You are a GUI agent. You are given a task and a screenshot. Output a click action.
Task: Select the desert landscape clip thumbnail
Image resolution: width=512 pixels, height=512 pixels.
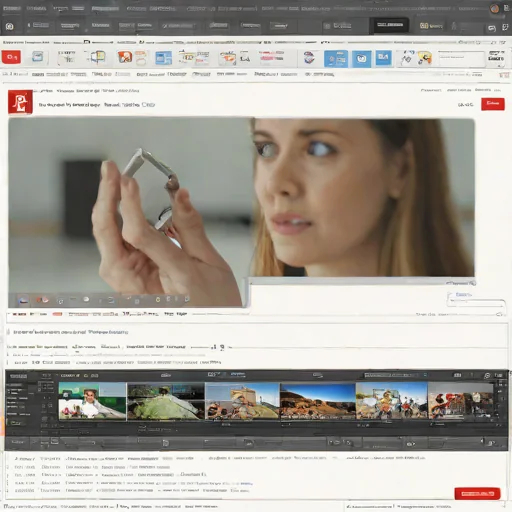318,401
